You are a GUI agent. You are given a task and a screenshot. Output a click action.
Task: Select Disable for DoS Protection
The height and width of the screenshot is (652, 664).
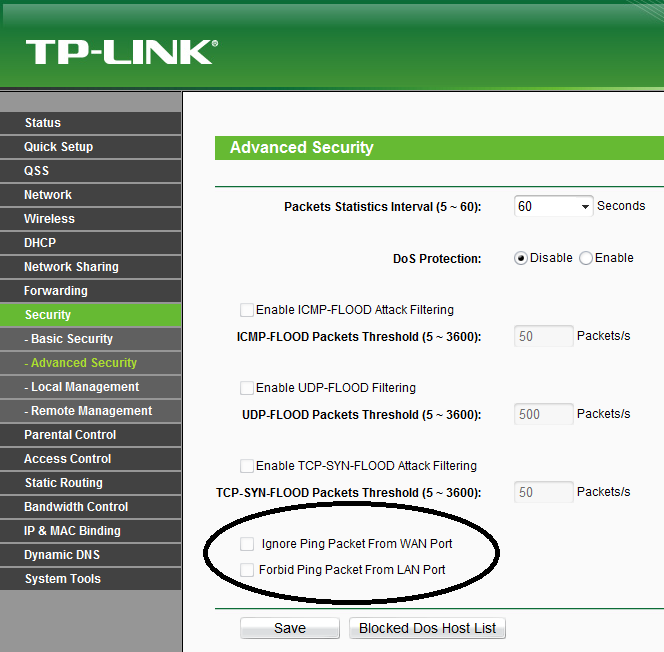[x=521, y=258]
